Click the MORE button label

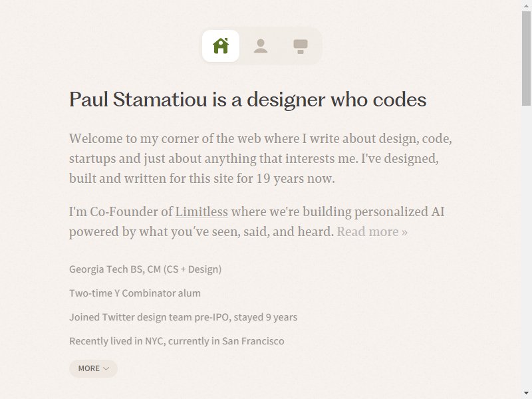[89, 368]
